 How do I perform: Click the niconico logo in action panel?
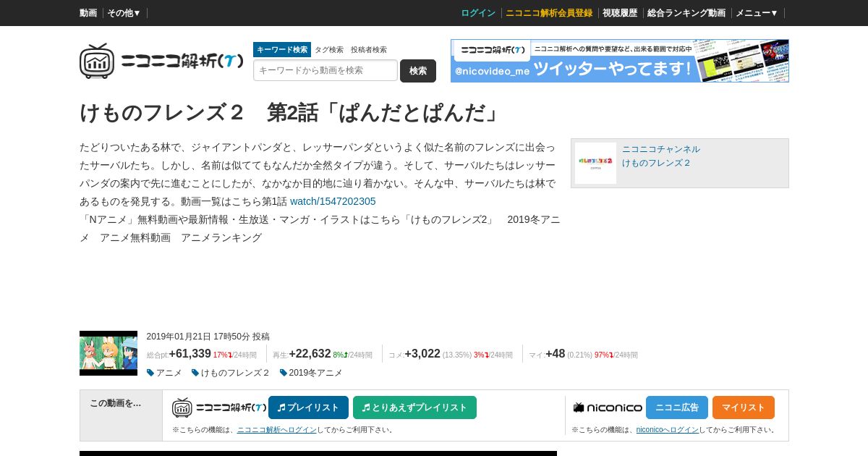click(608, 408)
